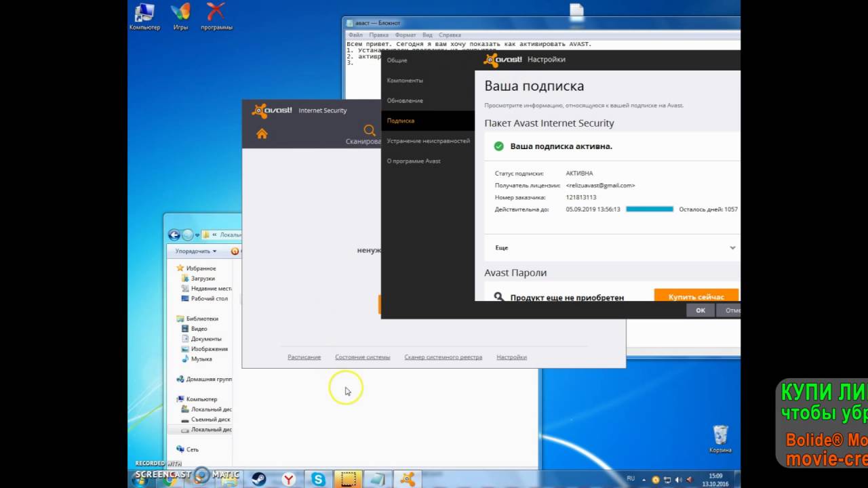Select Подписка in Avast settings sidebar
868x488 pixels.
pyautogui.click(x=428, y=121)
